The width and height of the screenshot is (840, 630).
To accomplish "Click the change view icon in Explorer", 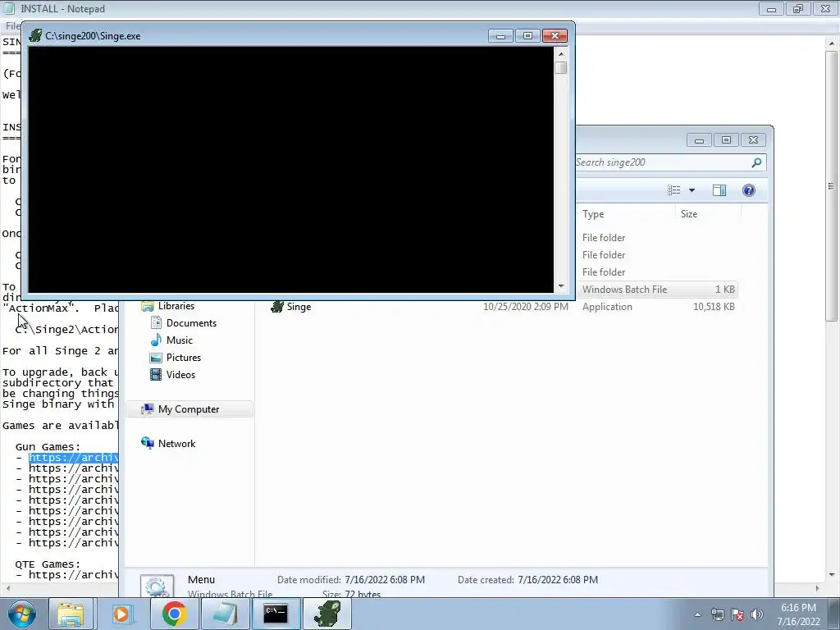I will point(674,190).
